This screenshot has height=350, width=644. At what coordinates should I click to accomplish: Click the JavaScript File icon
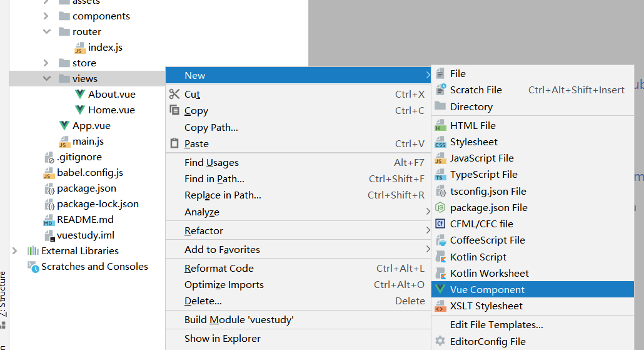[440, 158]
